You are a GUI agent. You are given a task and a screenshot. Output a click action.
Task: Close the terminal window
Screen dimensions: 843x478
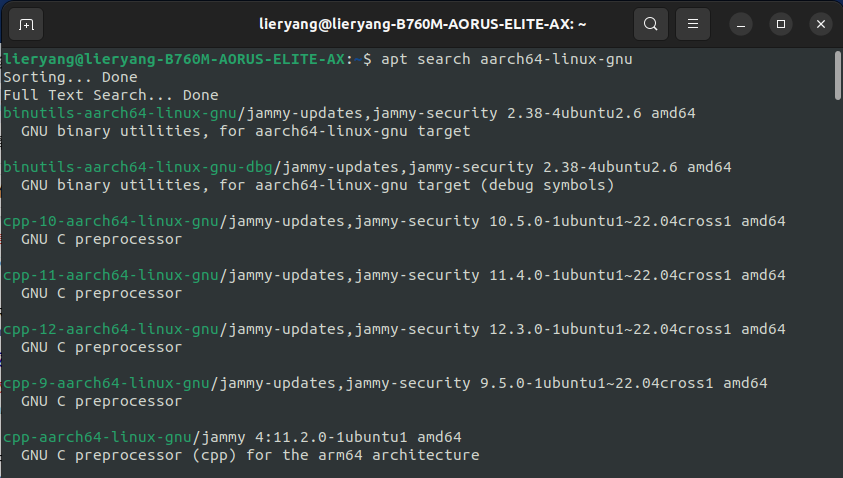(820, 24)
